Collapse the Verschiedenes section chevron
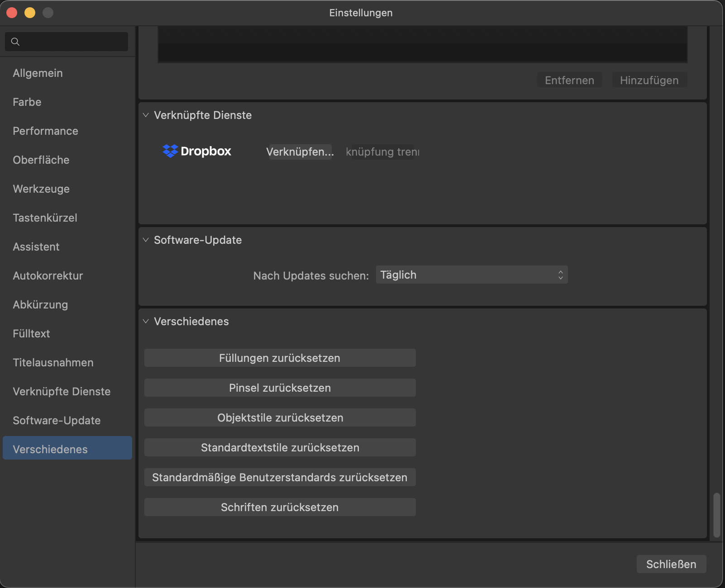Image resolution: width=725 pixels, height=588 pixels. 146,322
